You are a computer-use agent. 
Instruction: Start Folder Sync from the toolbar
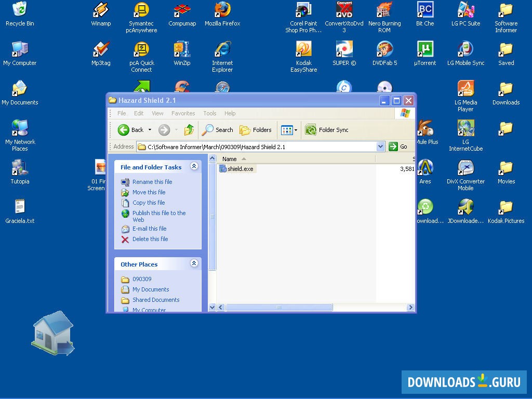click(x=327, y=130)
